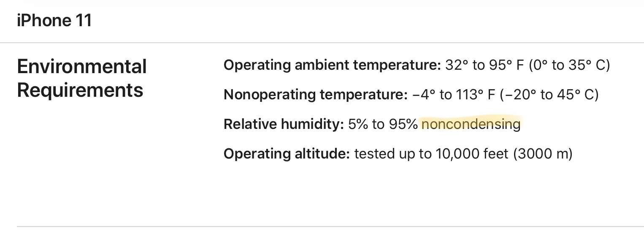Click the word Requirements in the heading
This screenshot has height=235, width=644.
pos(80,90)
